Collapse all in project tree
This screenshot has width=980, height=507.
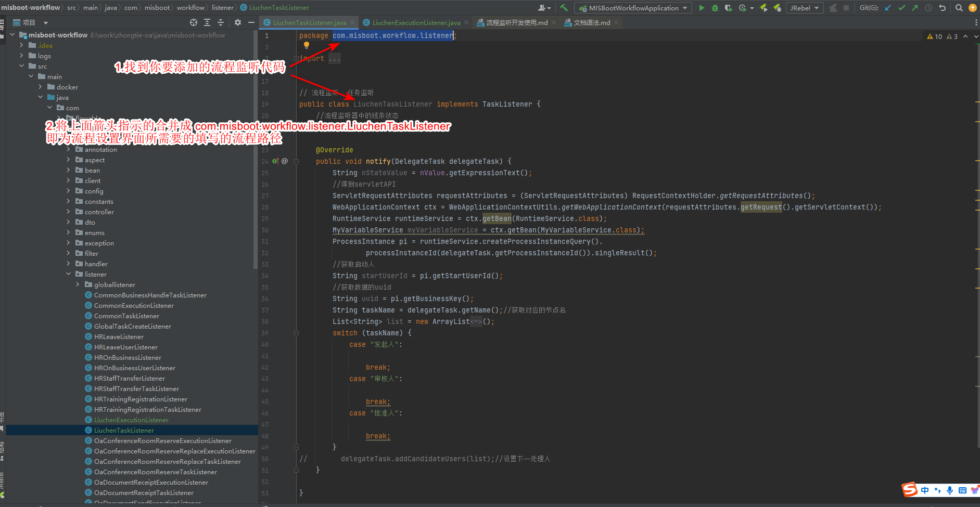click(221, 22)
